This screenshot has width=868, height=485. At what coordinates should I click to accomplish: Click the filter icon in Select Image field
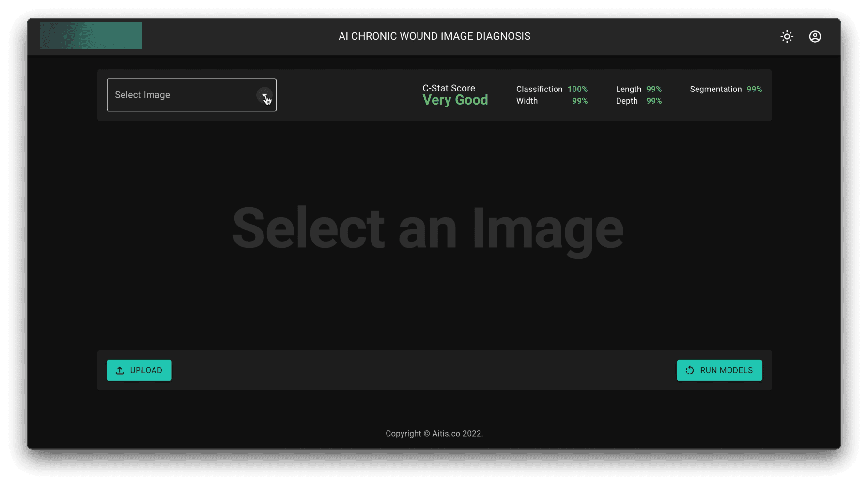264,95
